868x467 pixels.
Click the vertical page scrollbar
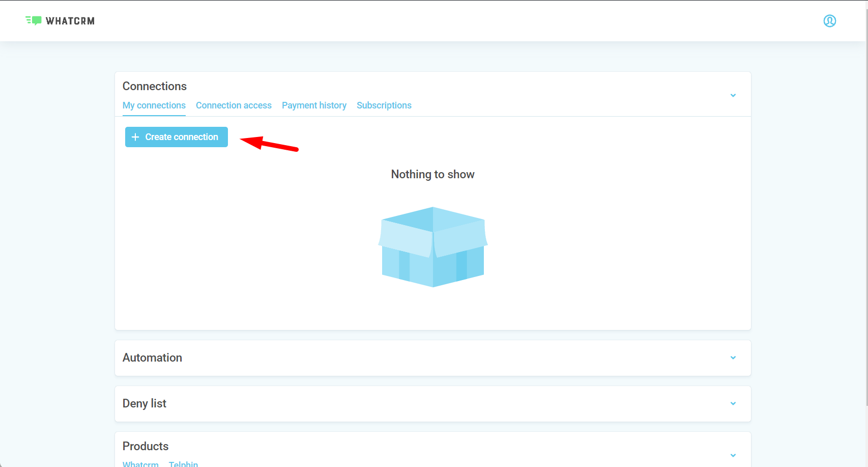coord(866,204)
